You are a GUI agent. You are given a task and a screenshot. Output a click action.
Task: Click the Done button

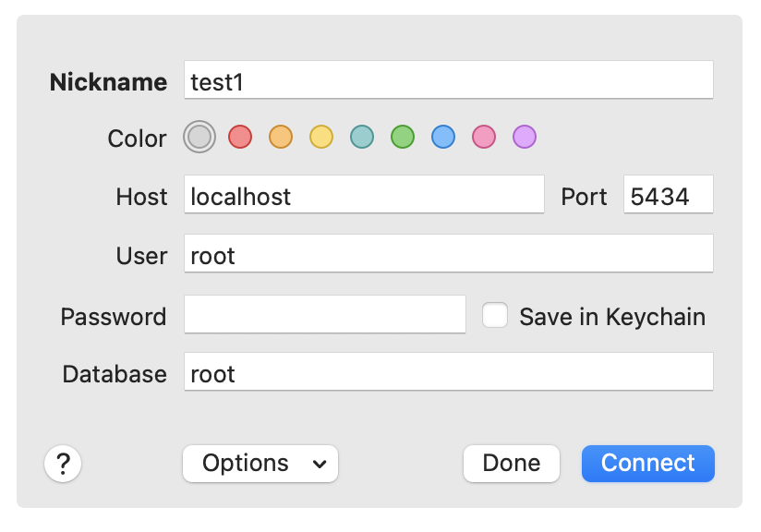point(512,464)
